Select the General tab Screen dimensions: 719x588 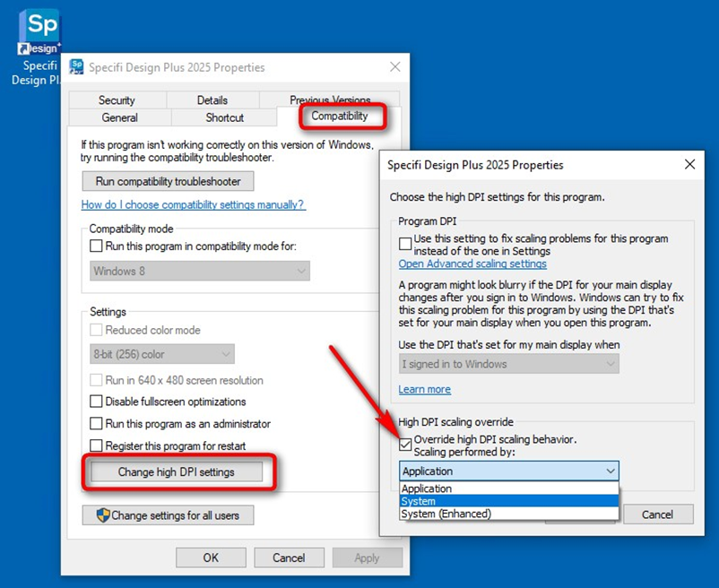(119, 117)
